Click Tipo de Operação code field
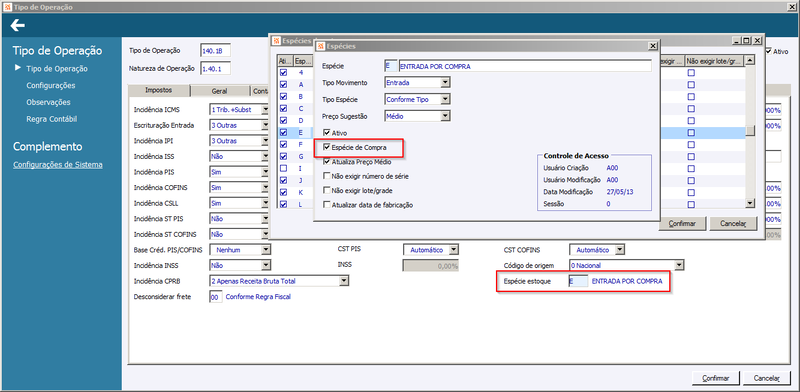800x392 pixels. point(215,51)
